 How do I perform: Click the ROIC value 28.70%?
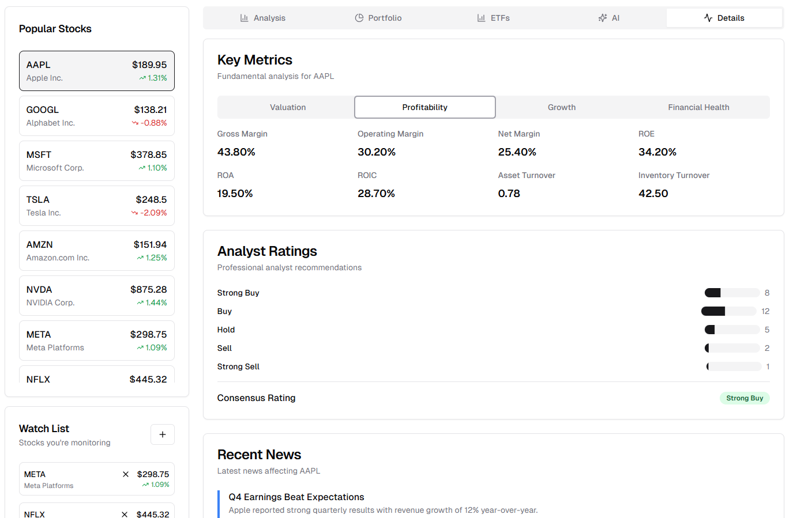point(376,194)
